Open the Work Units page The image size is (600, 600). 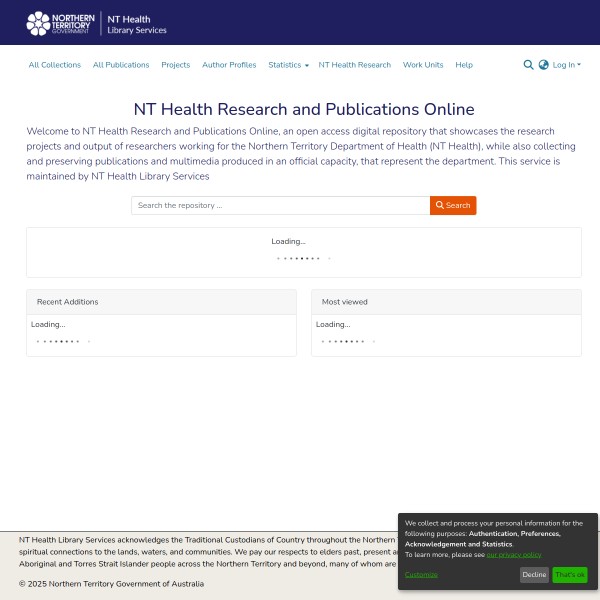click(x=423, y=65)
